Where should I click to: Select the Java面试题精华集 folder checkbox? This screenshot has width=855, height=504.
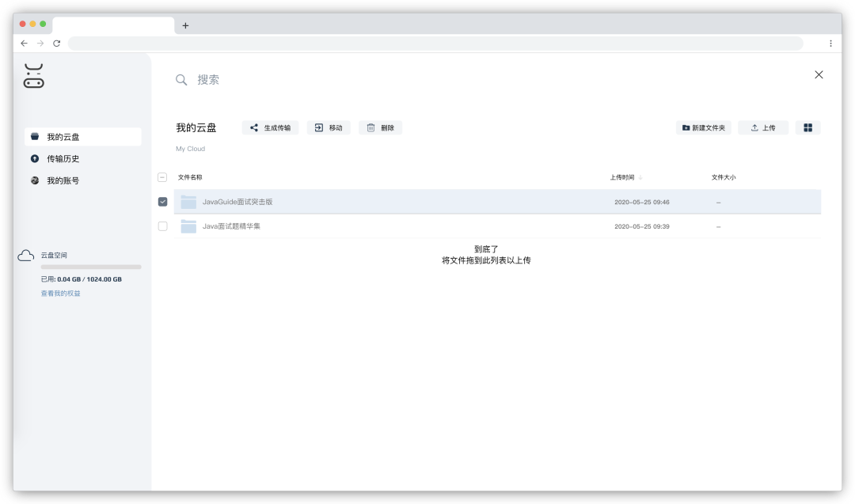coord(163,227)
